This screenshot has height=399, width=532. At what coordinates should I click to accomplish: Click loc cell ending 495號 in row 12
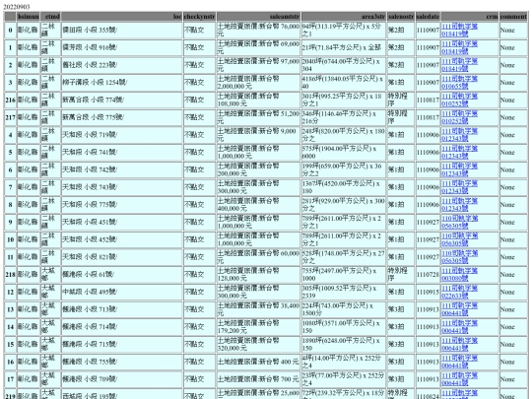pos(122,293)
